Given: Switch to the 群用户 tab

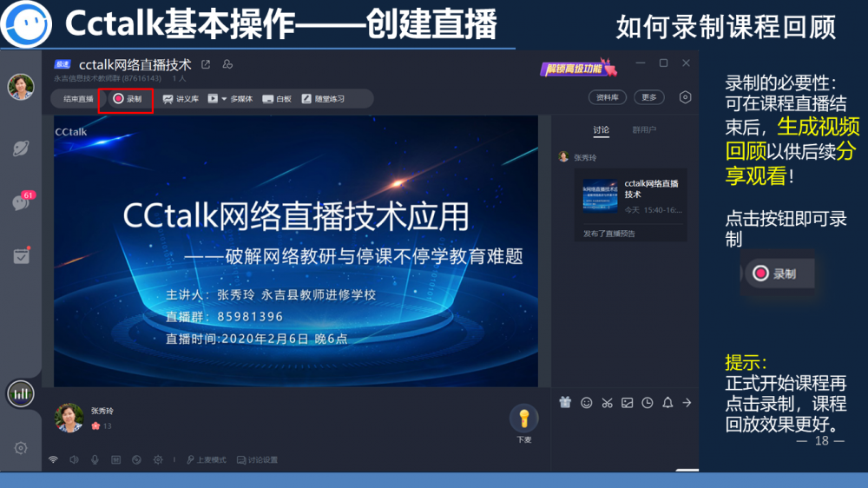Looking at the screenshot, I should tap(644, 129).
